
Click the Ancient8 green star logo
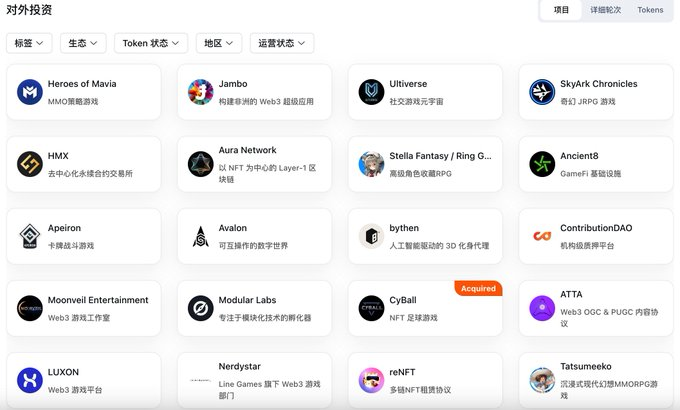(x=542, y=164)
